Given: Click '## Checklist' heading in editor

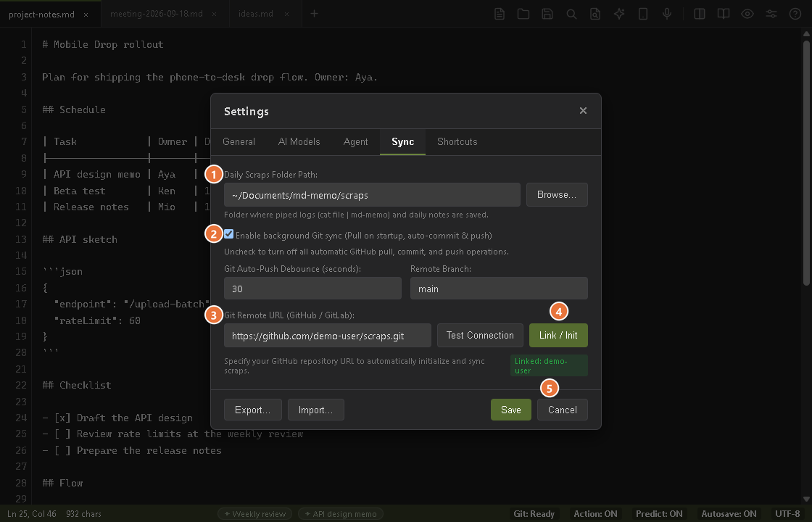Looking at the screenshot, I should pyautogui.click(x=77, y=385).
